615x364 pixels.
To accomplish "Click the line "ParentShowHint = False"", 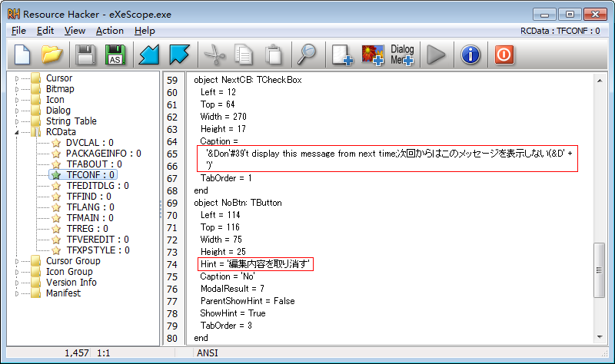I will point(248,301).
